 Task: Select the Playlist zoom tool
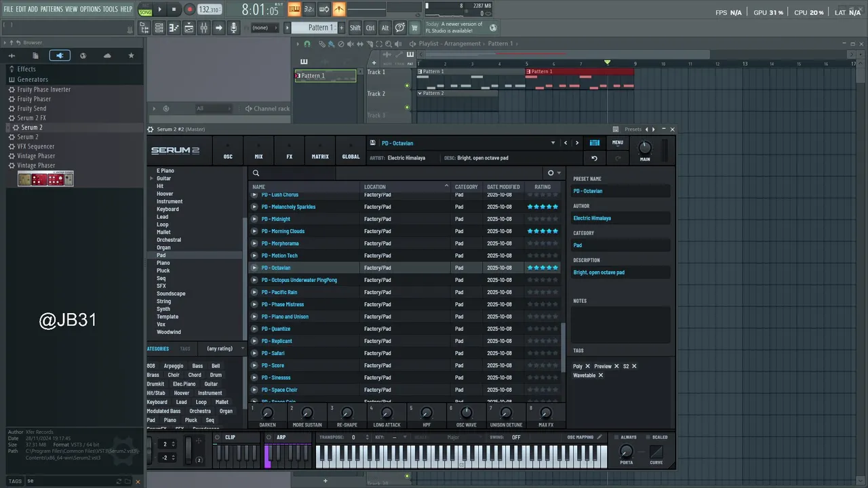pos(388,44)
